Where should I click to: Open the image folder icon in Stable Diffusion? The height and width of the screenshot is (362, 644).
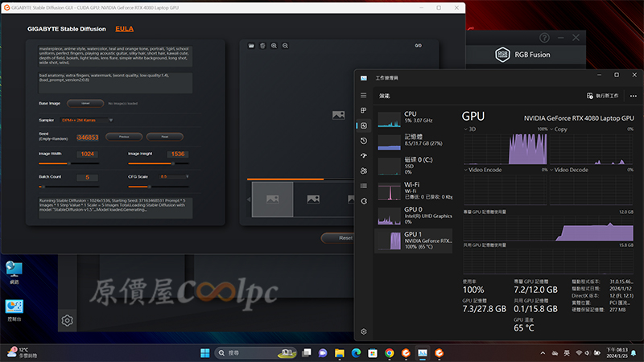pyautogui.click(x=251, y=46)
